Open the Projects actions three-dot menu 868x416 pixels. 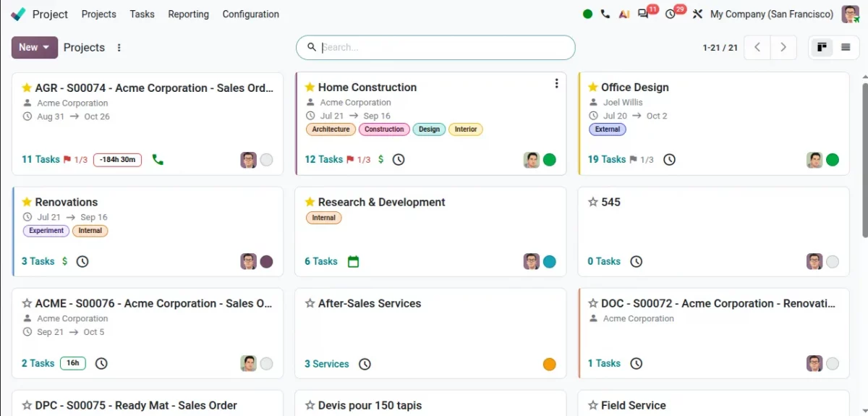119,48
